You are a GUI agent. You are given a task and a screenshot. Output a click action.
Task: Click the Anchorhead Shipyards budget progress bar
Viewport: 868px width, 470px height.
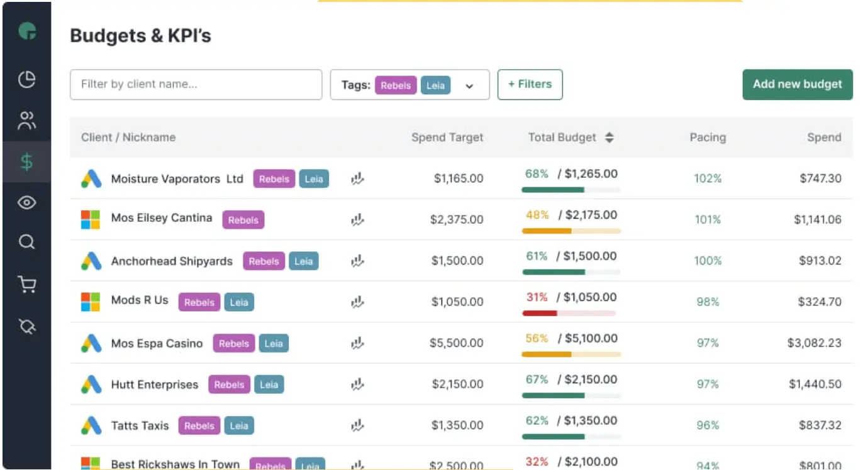(570, 272)
